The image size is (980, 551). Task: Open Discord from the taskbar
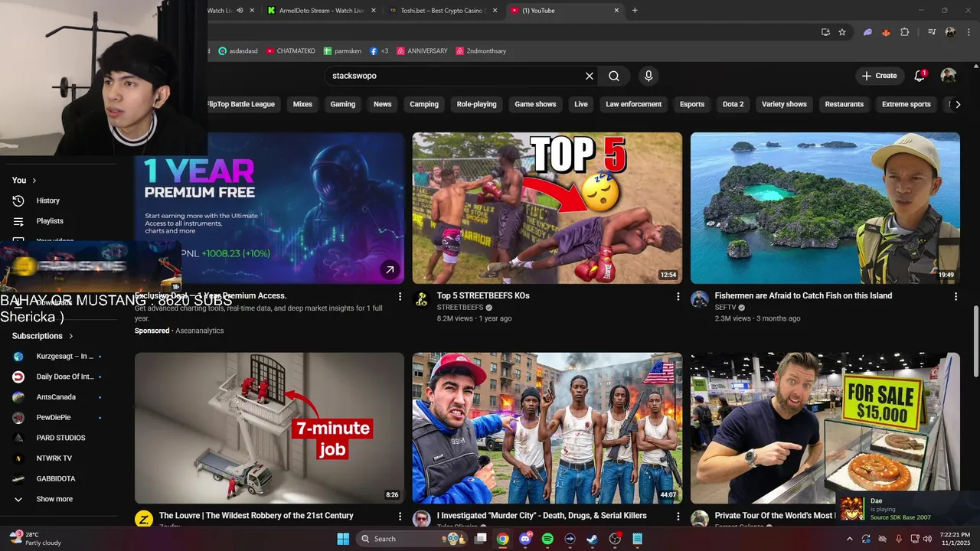525,539
